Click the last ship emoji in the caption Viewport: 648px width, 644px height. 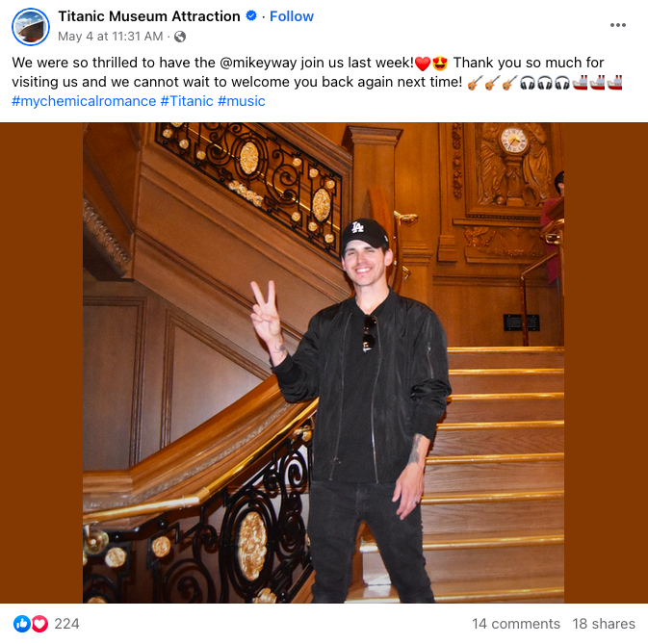(614, 82)
